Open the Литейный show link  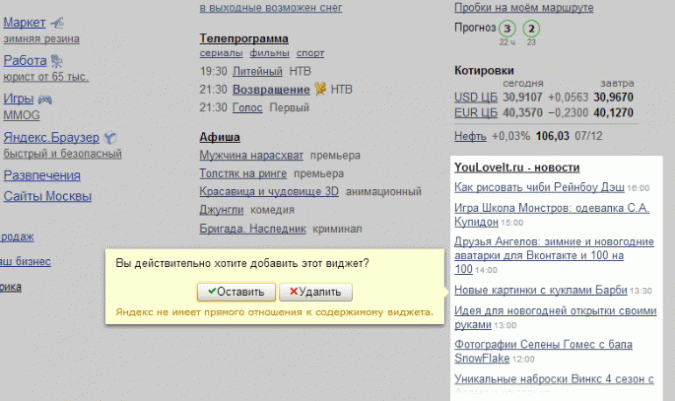pos(257,71)
